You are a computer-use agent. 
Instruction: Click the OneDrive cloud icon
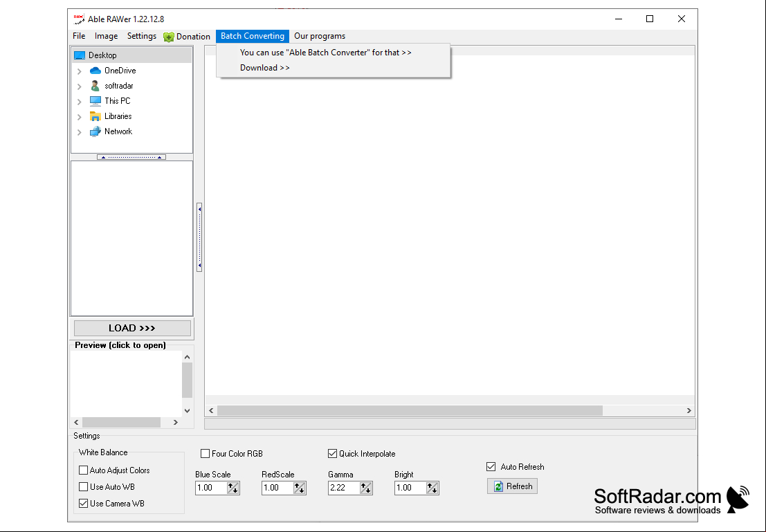[x=95, y=71]
